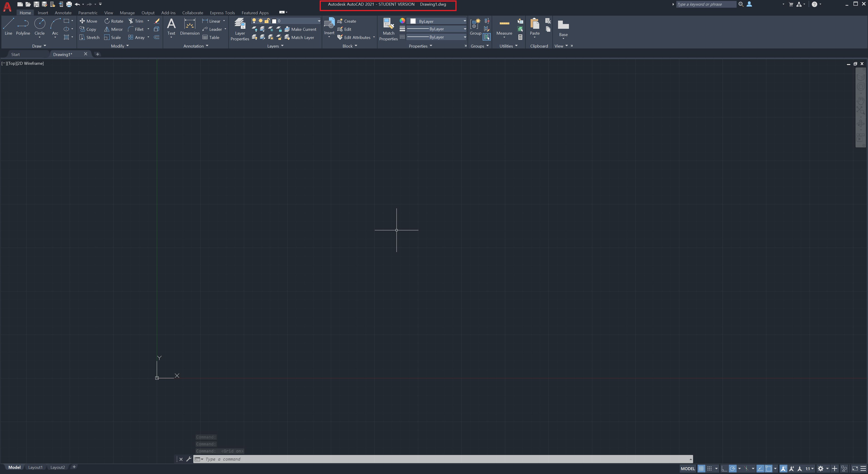Toggle polar tracking in status bar
This screenshot has width=868, height=474.
coord(732,469)
